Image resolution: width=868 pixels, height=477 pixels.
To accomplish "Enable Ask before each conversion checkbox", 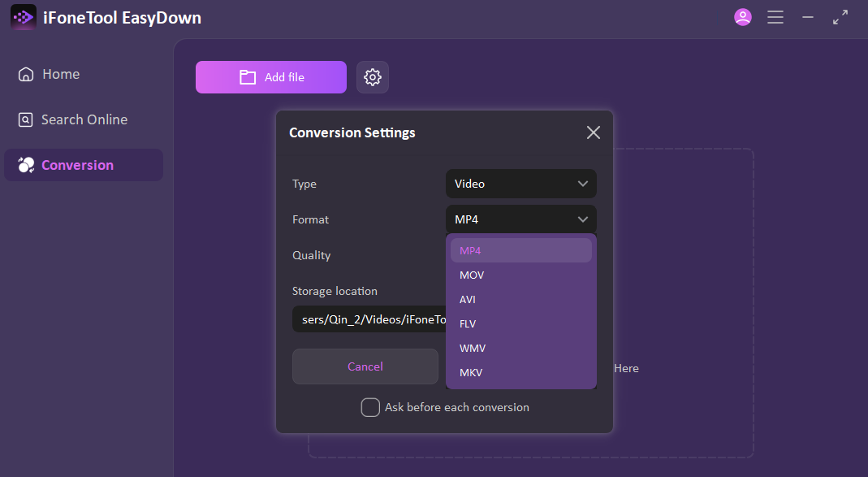I will 370,407.
